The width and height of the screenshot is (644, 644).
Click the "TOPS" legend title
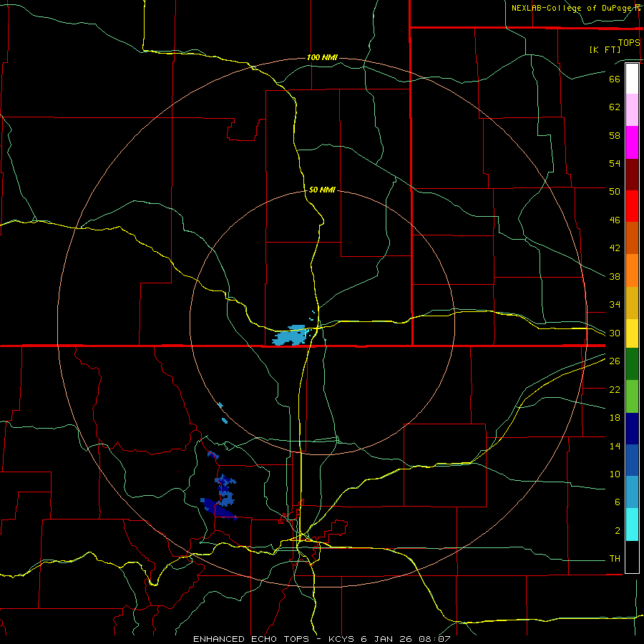[629, 42]
